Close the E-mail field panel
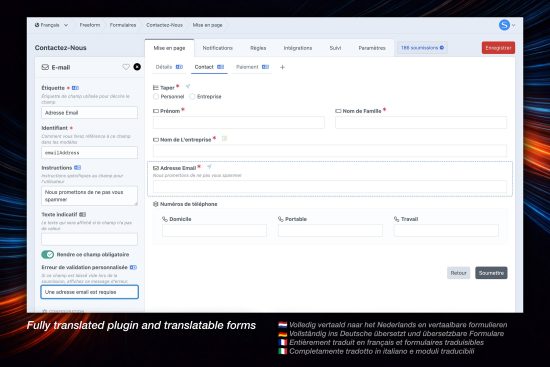This screenshot has height=367, width=550. pyautogui.click(x=137, y=67)
